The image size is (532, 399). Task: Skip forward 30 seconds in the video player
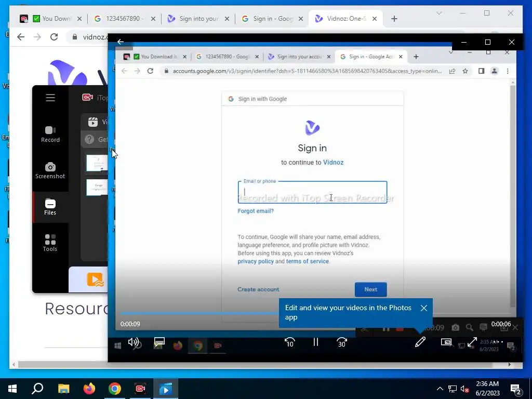point(342,342)
